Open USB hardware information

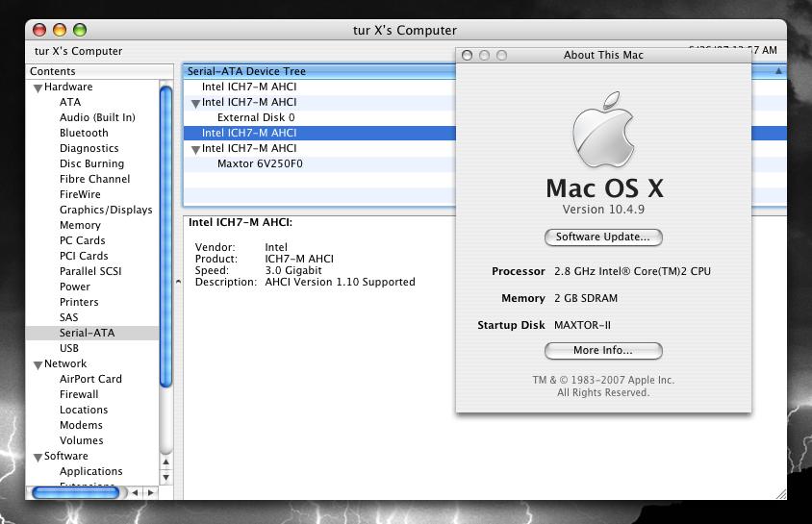click(x=69, y=348)
